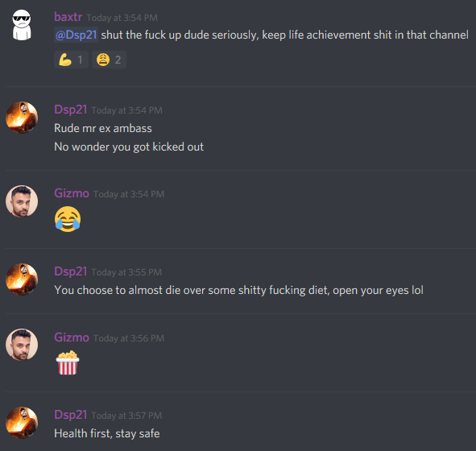Screen dimensions: 476x451
Task: Click Dsp21 username at 3:54 PM
Action: coord(71,110)
